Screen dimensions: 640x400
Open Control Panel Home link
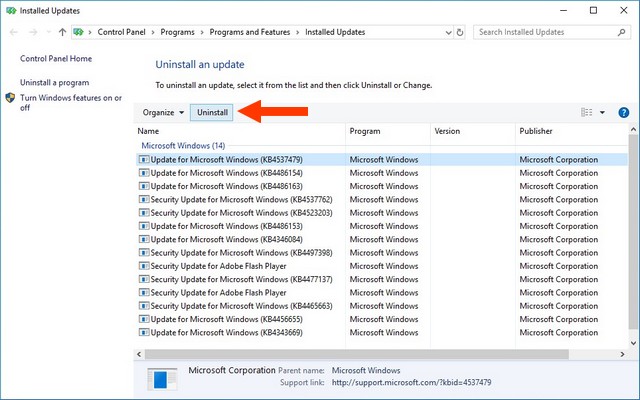point(56,59)
